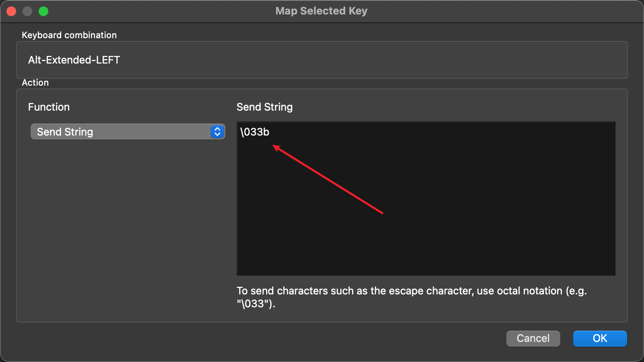This screenshot has width=644, height=362.
Task: Click the Send String heading above text box
Action: click(264, 107)
